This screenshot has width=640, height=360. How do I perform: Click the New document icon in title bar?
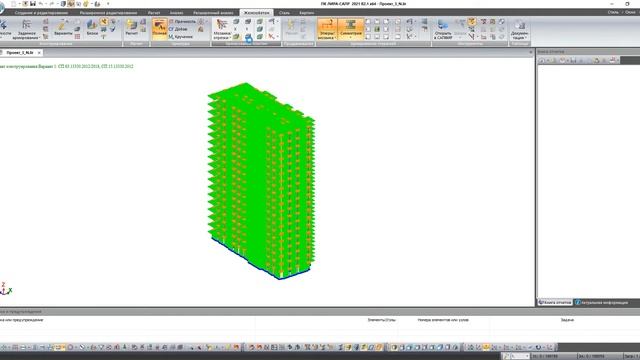13,4
